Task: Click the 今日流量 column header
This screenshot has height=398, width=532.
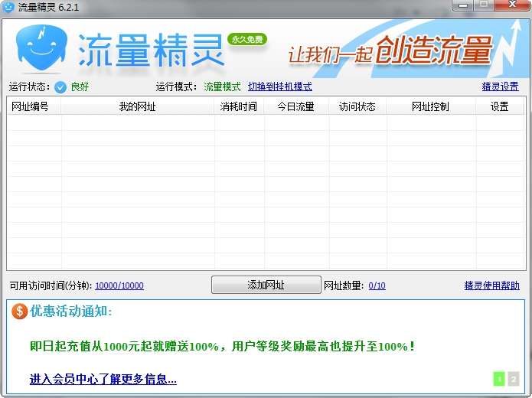Action: [x=296, y=106]
